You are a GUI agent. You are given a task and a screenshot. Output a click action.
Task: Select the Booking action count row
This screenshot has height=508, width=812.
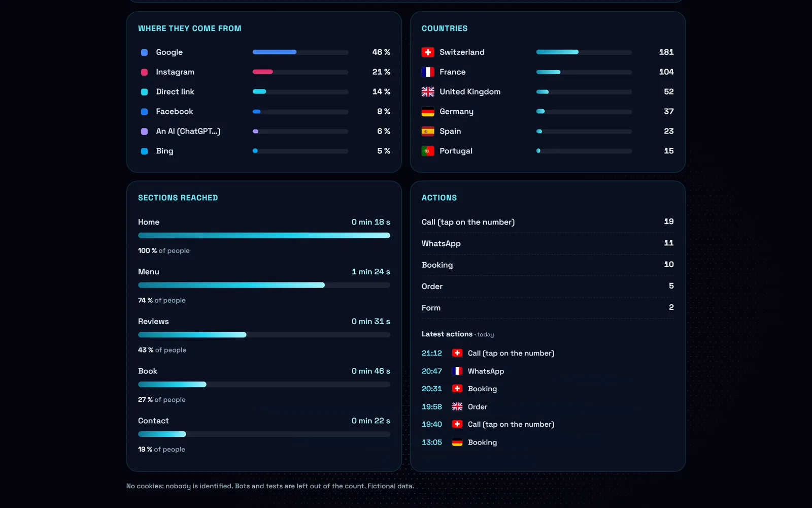click(x=548, y=265)
